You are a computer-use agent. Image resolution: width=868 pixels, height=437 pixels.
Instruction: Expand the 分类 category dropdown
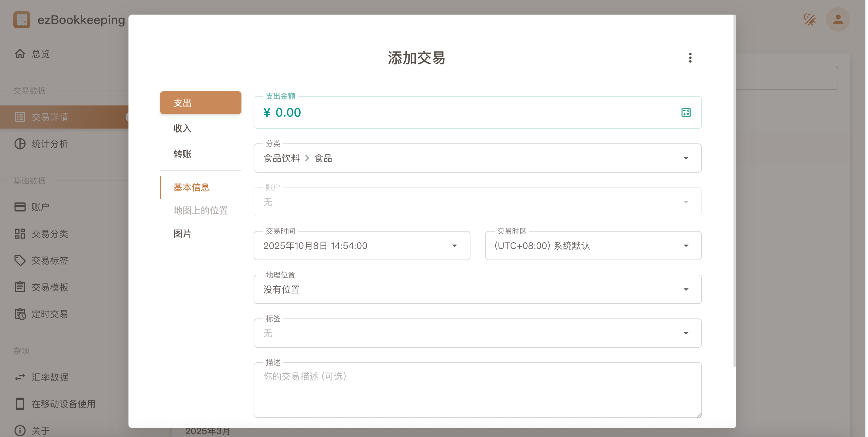pyautogui.click(x=477, y=158)
